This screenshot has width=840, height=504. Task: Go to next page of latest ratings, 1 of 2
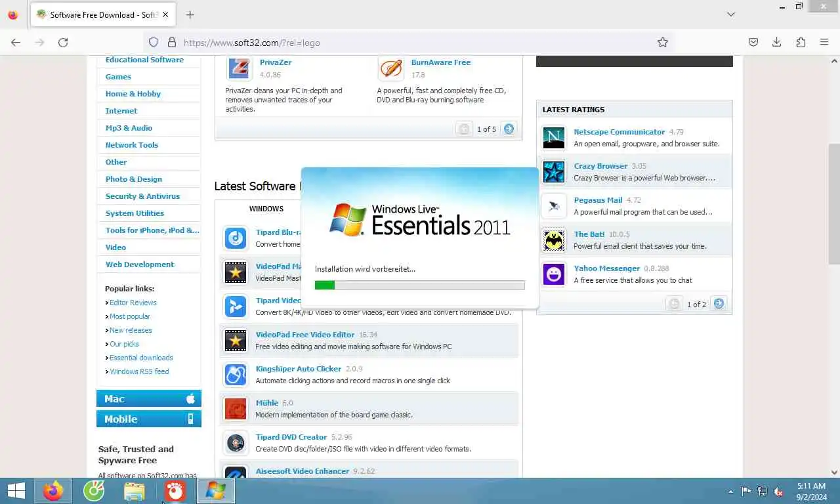[719, 304]
